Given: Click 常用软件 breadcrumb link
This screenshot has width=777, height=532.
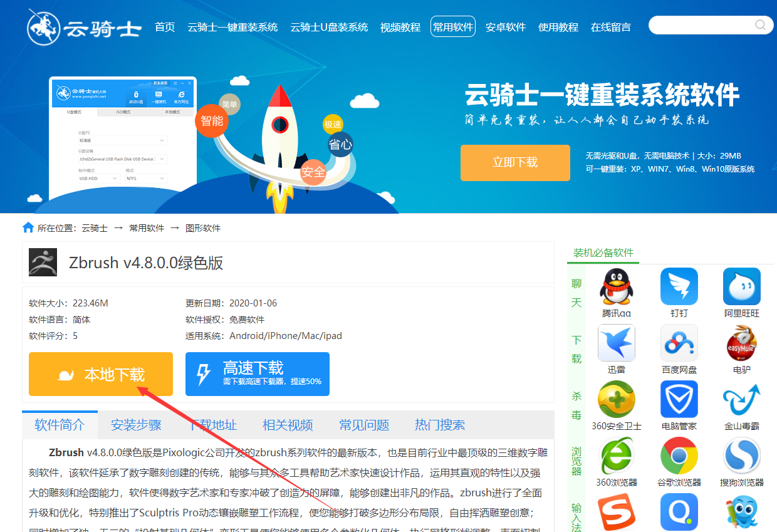Looking at the screenshot, I should pyautogui.click(x=147, y=228).
